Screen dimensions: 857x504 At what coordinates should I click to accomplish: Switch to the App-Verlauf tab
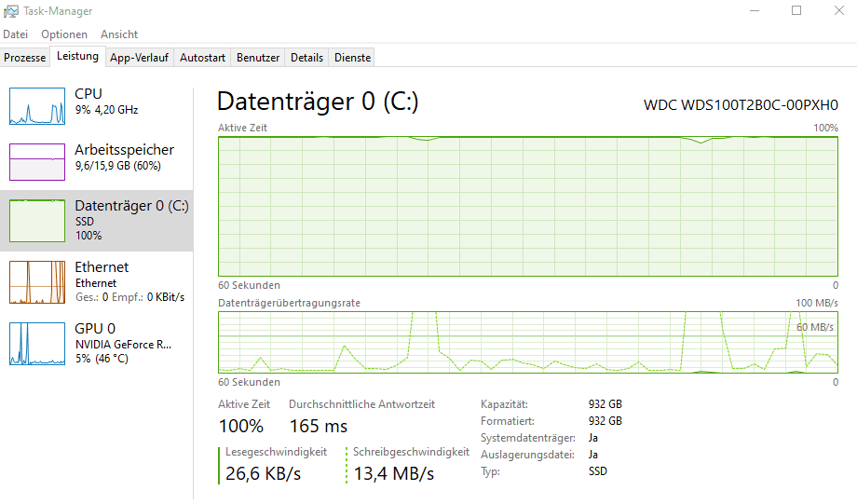(x=139, y=58)
